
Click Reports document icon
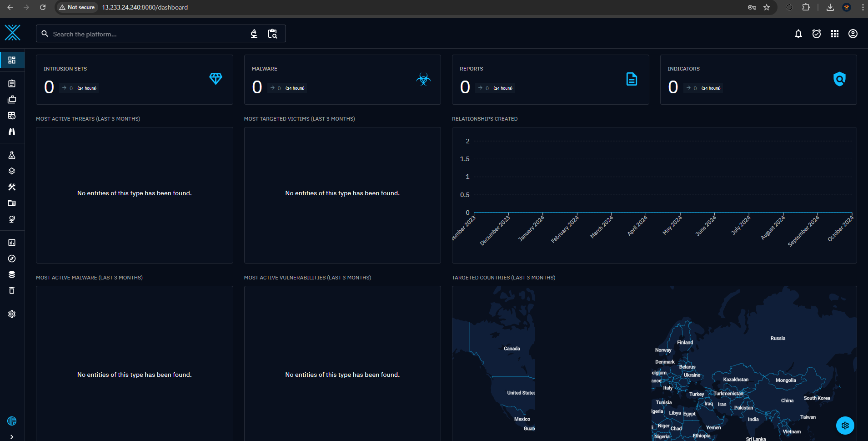pyautogui.click(x=632, y=79)
